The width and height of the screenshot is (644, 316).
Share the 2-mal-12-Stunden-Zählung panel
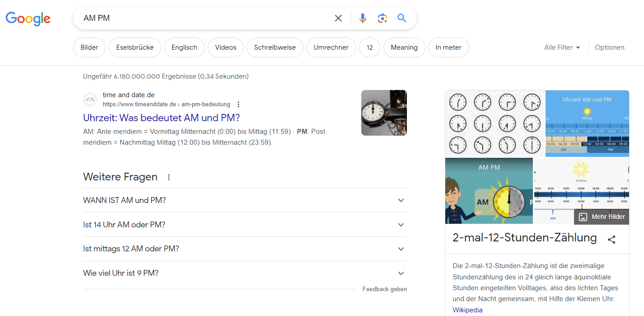coord(612,240)
